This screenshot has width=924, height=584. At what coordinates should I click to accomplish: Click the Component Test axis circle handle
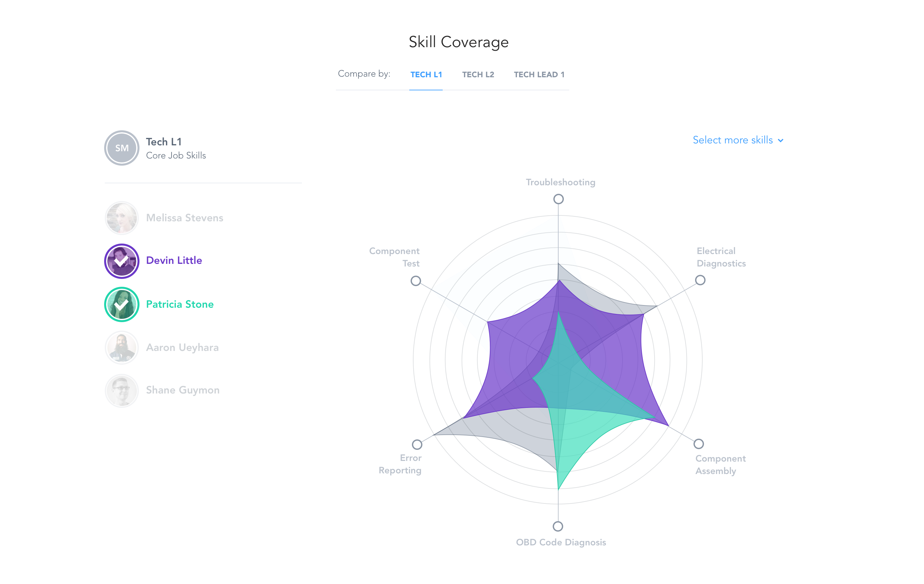(416, 281)
